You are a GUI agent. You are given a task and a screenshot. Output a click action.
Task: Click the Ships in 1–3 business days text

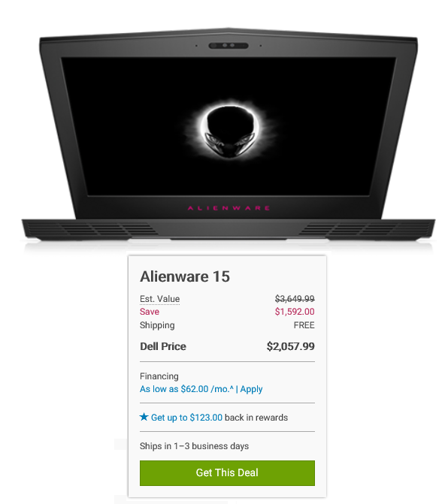tap(194, 446)
